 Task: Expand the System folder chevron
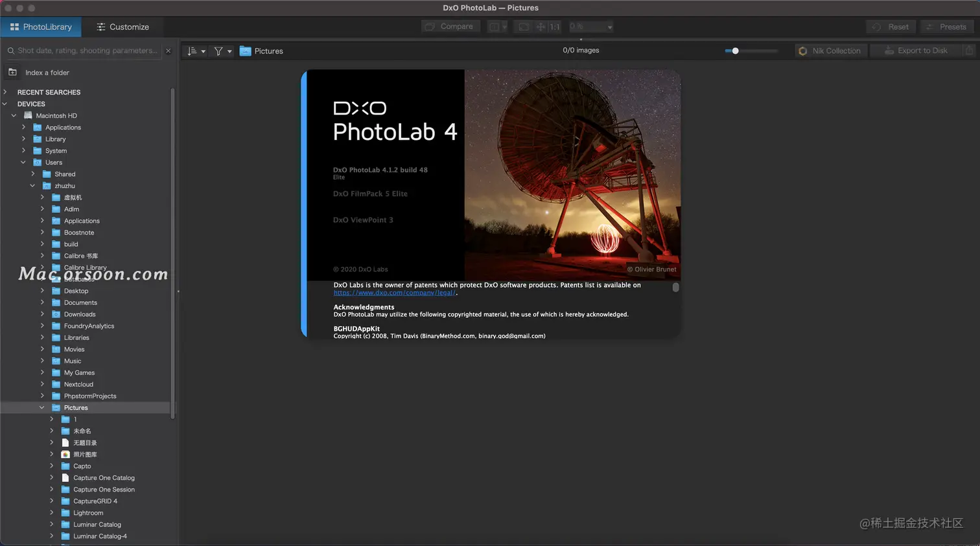[23, 150]
